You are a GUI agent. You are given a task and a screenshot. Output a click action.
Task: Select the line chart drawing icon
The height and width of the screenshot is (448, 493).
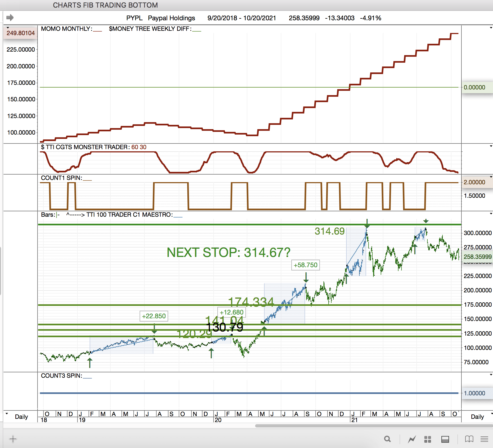[412, 439]
